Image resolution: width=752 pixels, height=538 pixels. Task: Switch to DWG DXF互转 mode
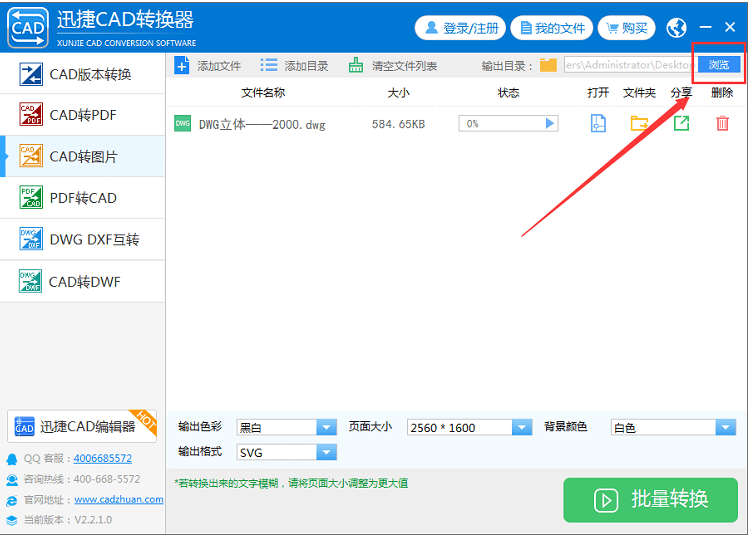coord(82,240)
